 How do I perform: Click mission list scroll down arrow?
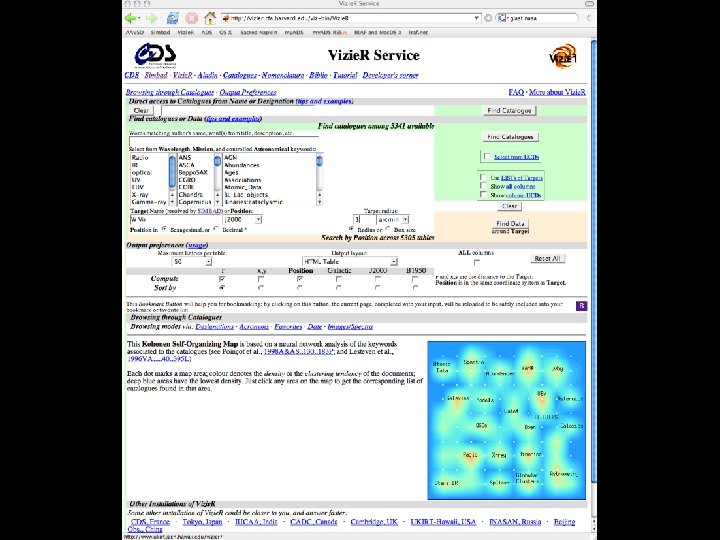pyautogui.click(x=217, y=202)
